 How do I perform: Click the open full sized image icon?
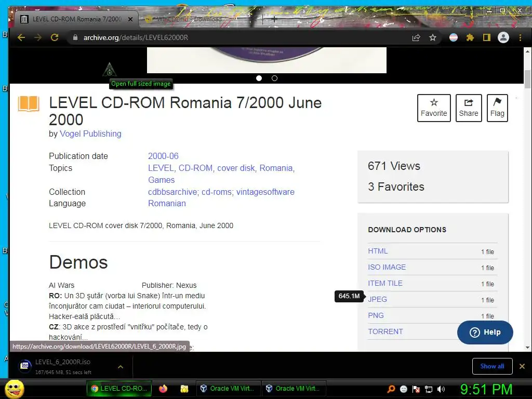(109, 70)
